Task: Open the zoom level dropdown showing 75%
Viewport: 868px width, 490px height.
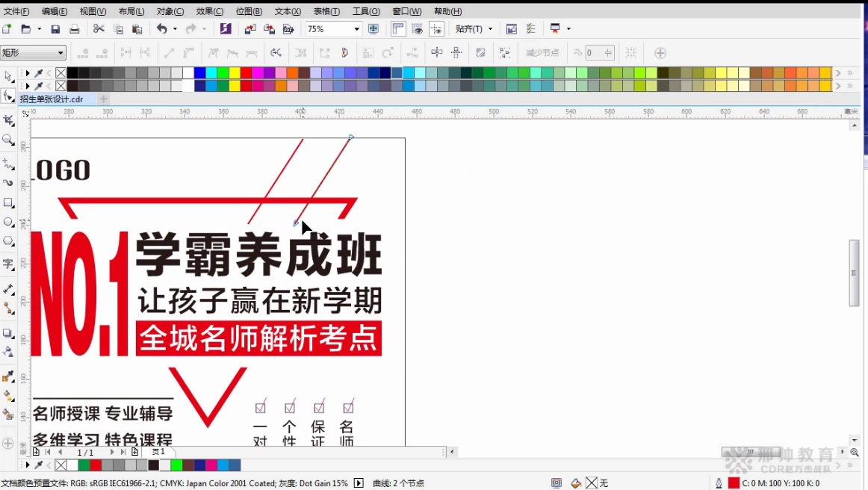Action: (x=358, y=28)
